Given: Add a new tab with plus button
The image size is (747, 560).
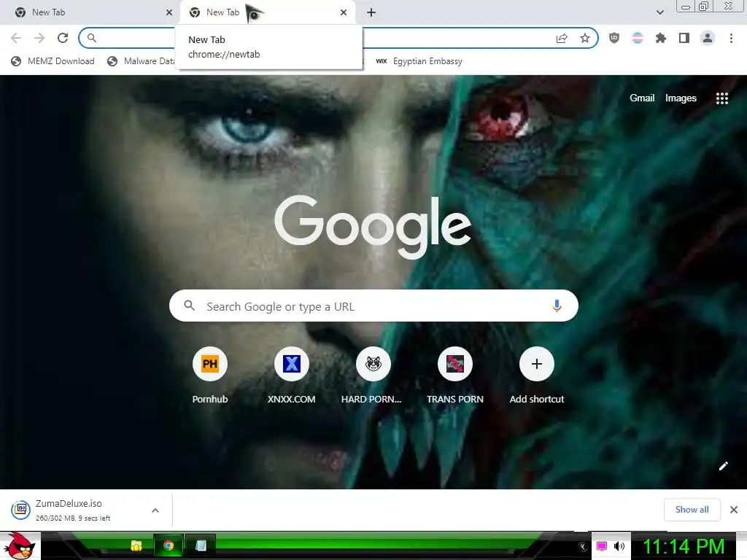Looking at the screenshot, I should coord(371,12).
